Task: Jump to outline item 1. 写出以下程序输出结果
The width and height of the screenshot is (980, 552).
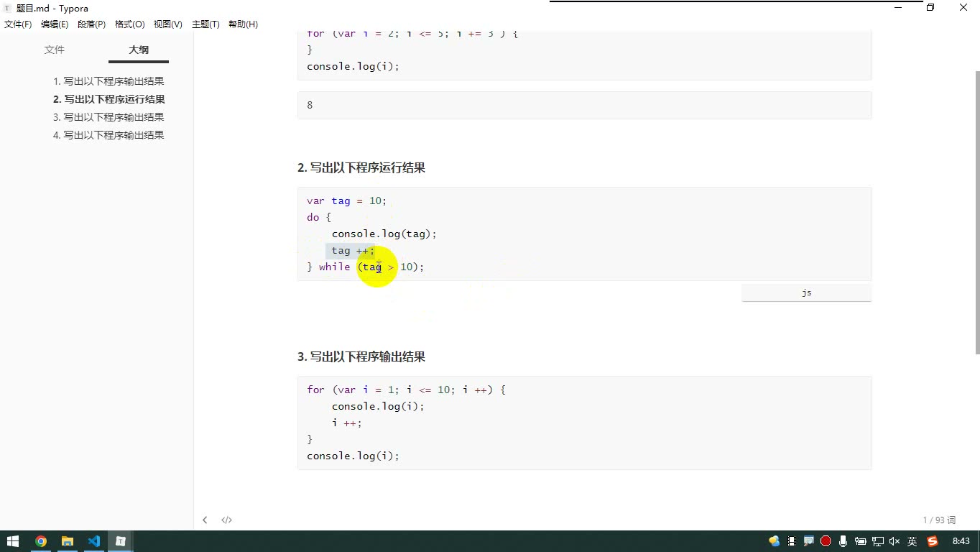Action: pos(108,81)
